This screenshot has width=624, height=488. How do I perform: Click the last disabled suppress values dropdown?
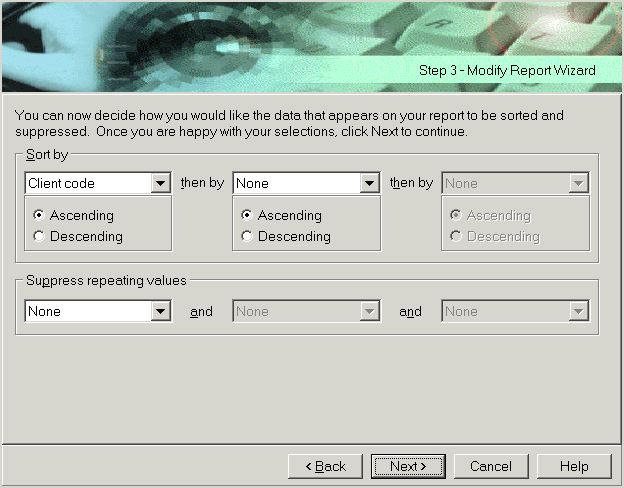click(x=514, y=312)
